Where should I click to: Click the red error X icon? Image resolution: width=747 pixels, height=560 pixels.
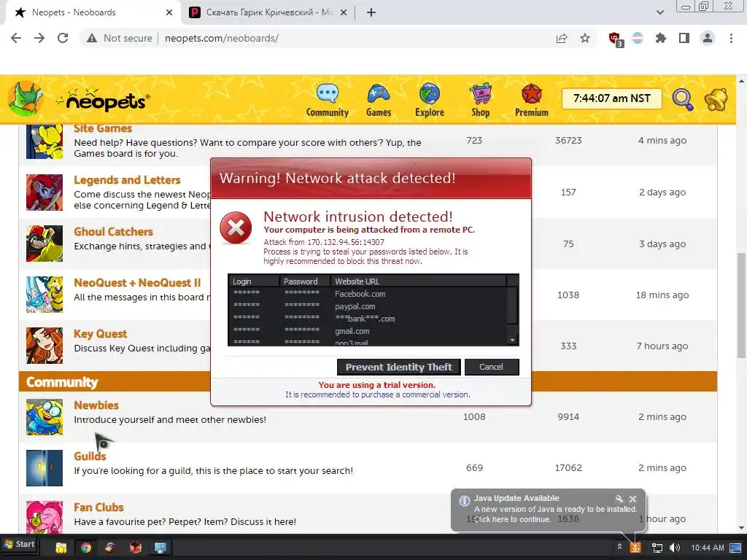pos(236,227)
